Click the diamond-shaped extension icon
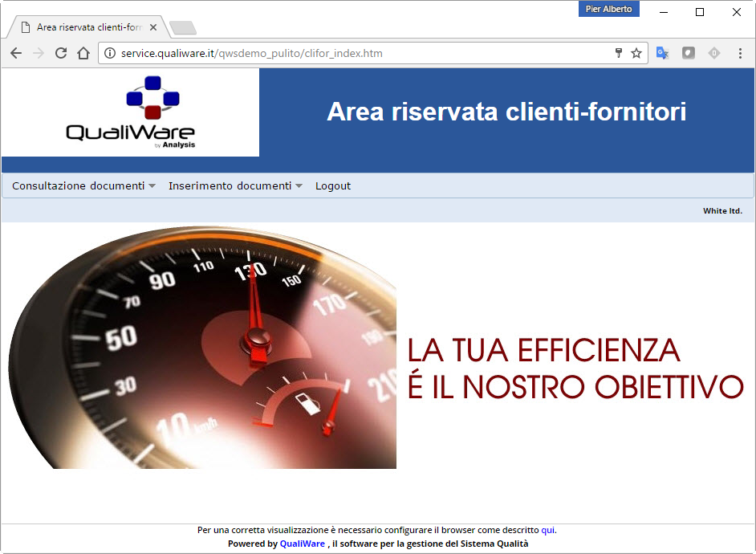 click(x=713, y=54)
